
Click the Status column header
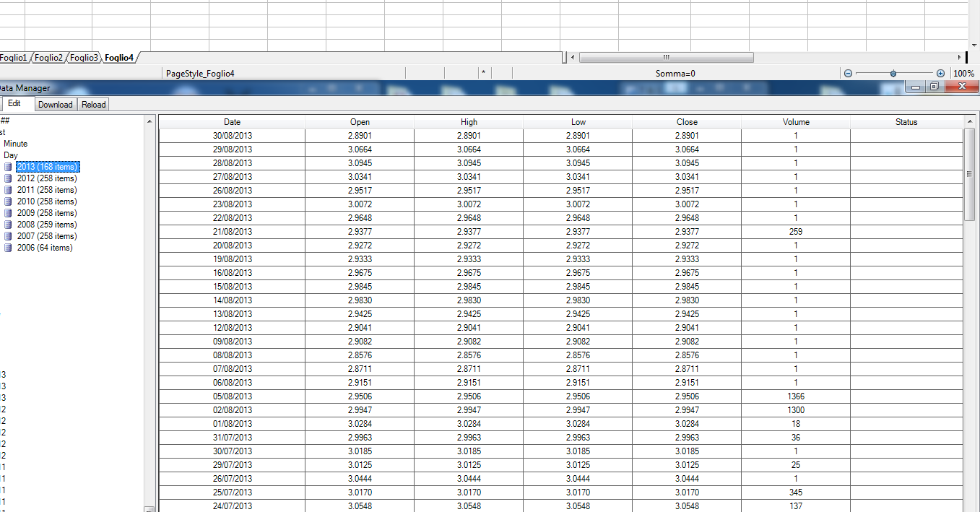click(906, 122)
